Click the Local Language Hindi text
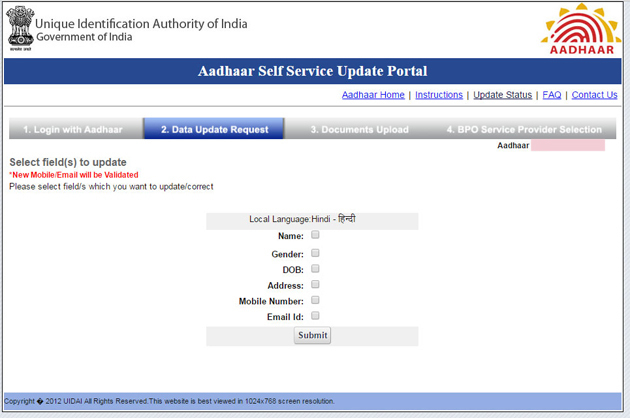630x418 pixels. [x=302, y=219]
